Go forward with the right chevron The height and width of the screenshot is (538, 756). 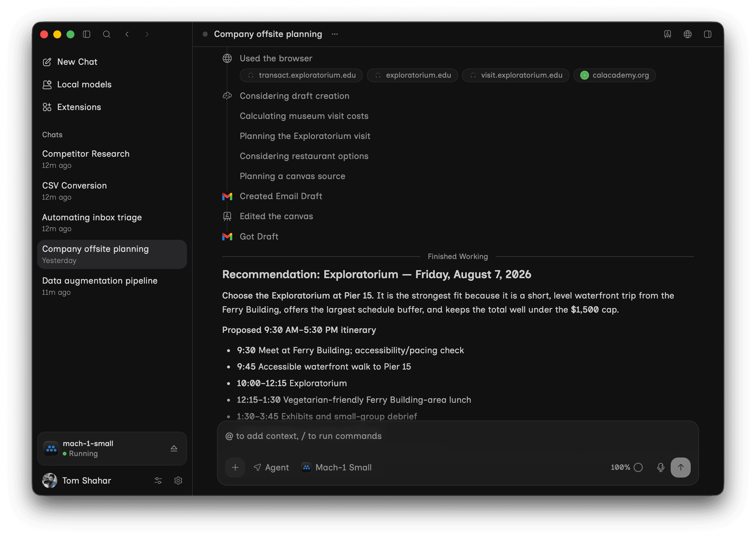147,34
